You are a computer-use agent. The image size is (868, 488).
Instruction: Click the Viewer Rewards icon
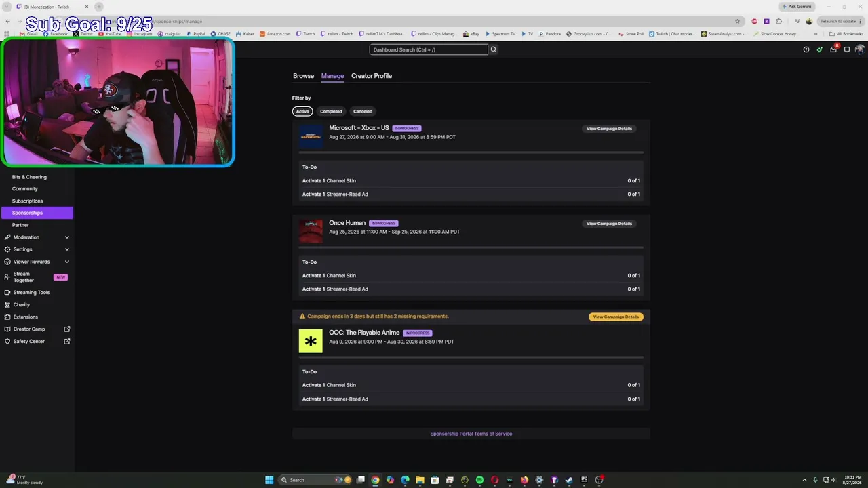click(7, 262)
